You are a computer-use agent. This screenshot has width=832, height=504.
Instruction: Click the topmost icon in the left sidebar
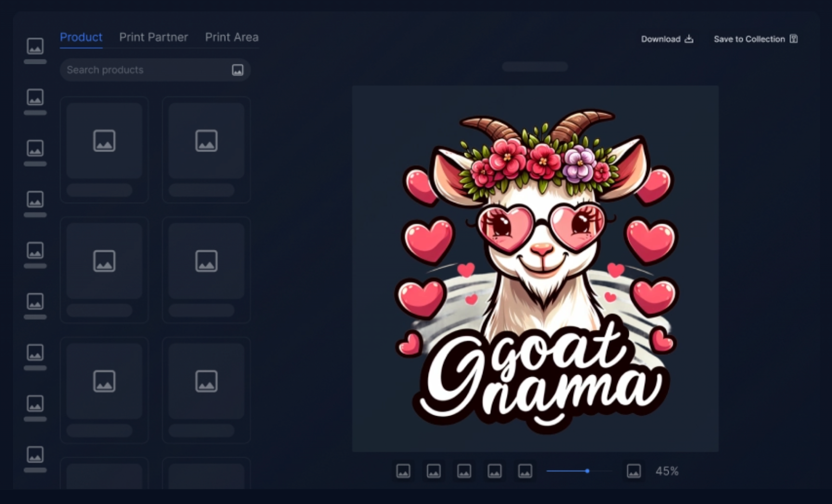(35, 46)
